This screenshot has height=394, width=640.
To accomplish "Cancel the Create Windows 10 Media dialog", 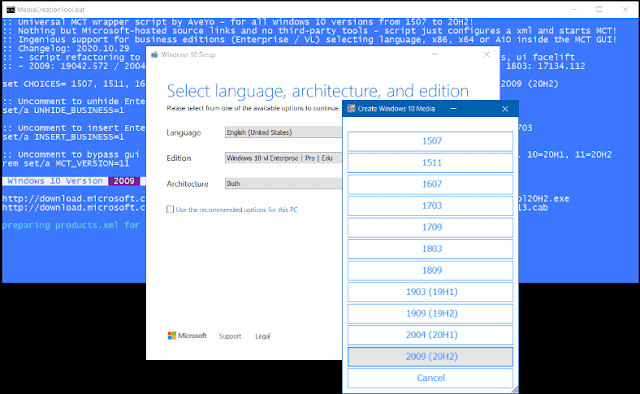I will pos(430,378).
